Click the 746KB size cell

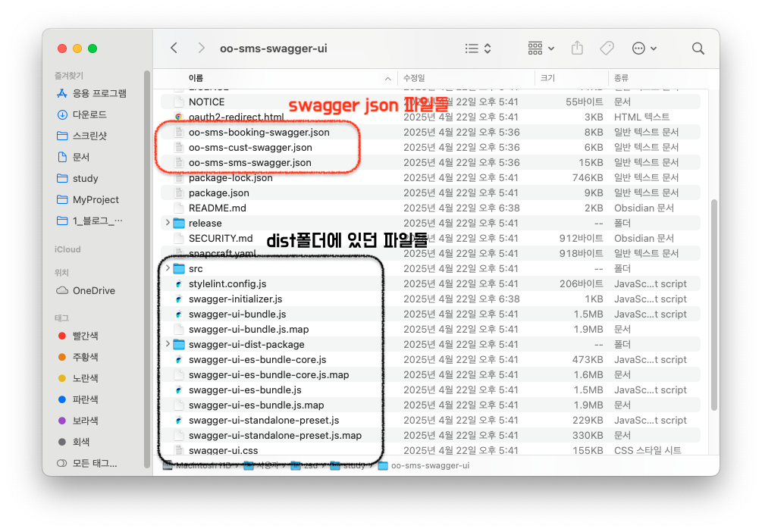(x=588, y=178)
